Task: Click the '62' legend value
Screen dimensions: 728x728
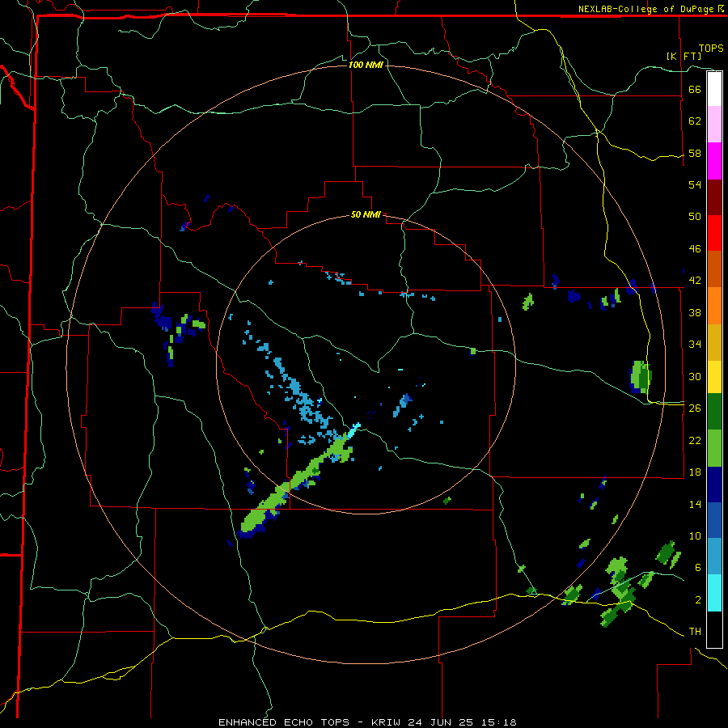Action: (x=695, y=121)
